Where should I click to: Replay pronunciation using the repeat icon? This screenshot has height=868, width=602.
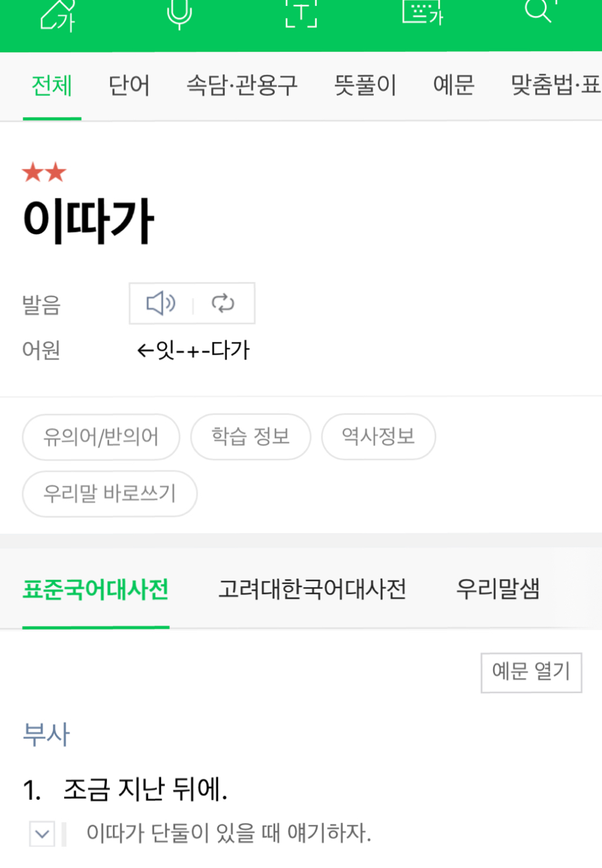click(x=223, y=303)
